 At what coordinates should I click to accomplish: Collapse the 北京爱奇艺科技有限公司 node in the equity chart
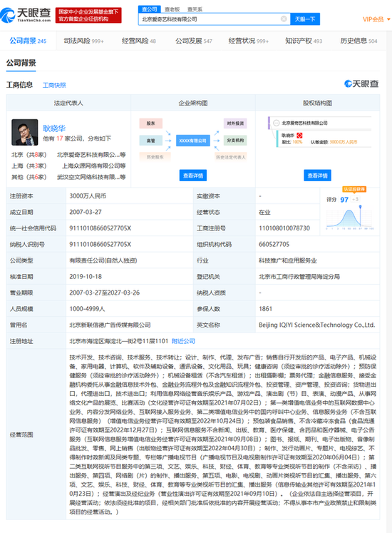(x=277, y=123)
